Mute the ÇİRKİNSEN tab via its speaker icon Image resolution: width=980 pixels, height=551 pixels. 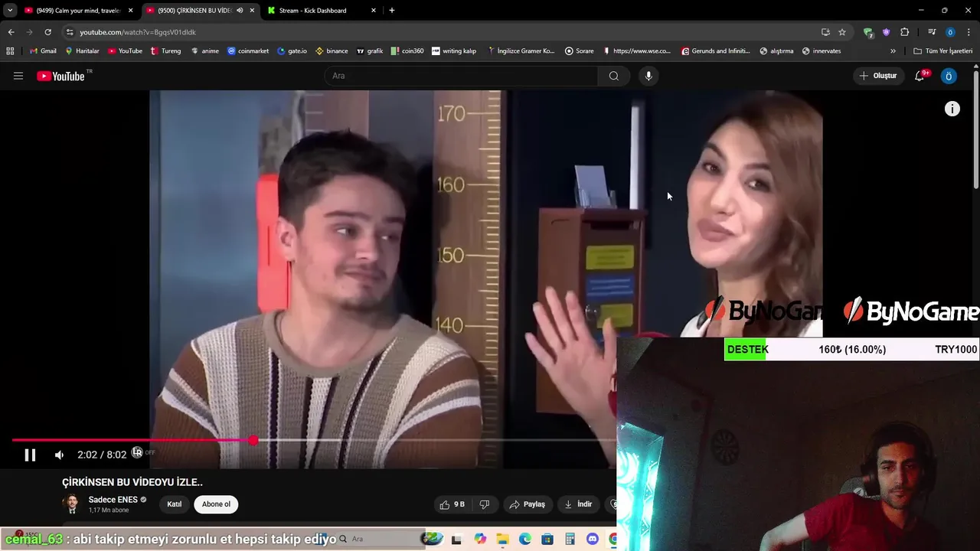(240, 11)
